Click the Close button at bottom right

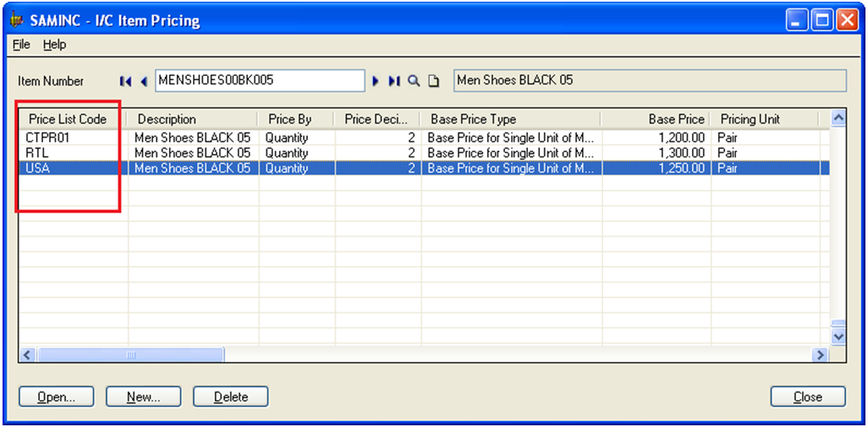pyautogui.click(x=808, y=397)
